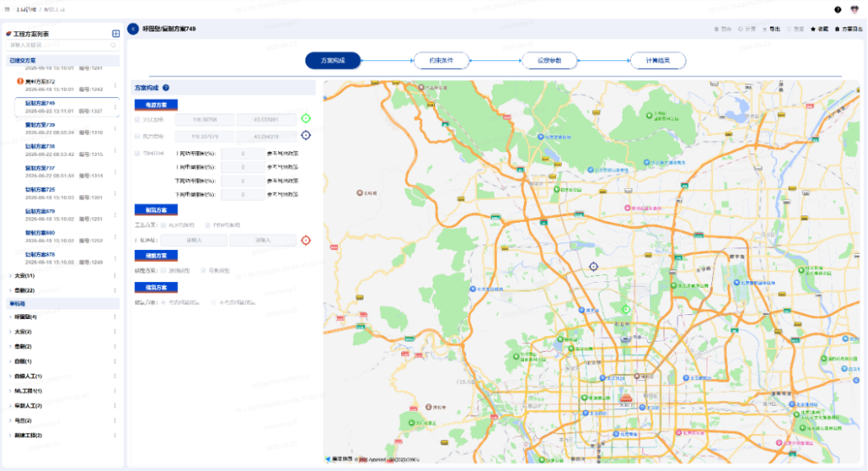
Task: Click 导出 in the top toolbar
Action: [771, 29]
